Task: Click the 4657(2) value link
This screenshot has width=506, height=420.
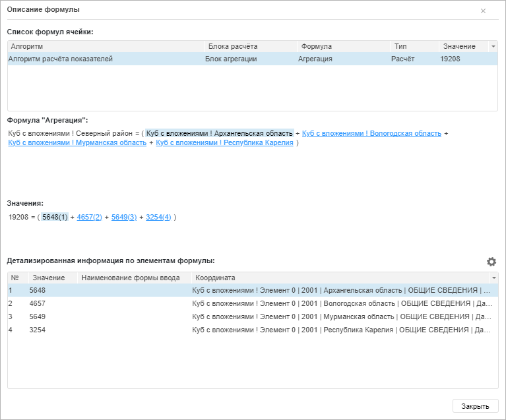Action: pyautogui.click(x=89, y=217)
